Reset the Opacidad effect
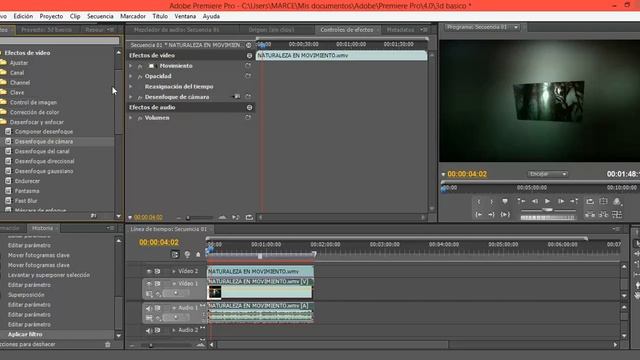 pos(248,76)
